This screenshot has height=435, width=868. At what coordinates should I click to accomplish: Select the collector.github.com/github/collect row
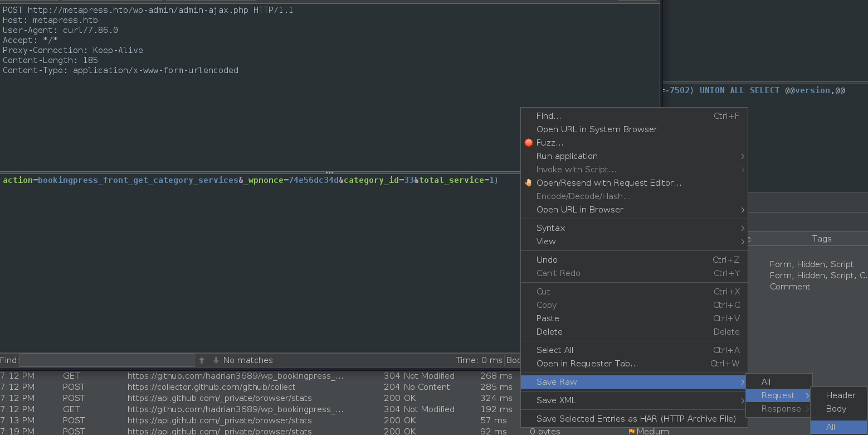(x=260, y=387)
